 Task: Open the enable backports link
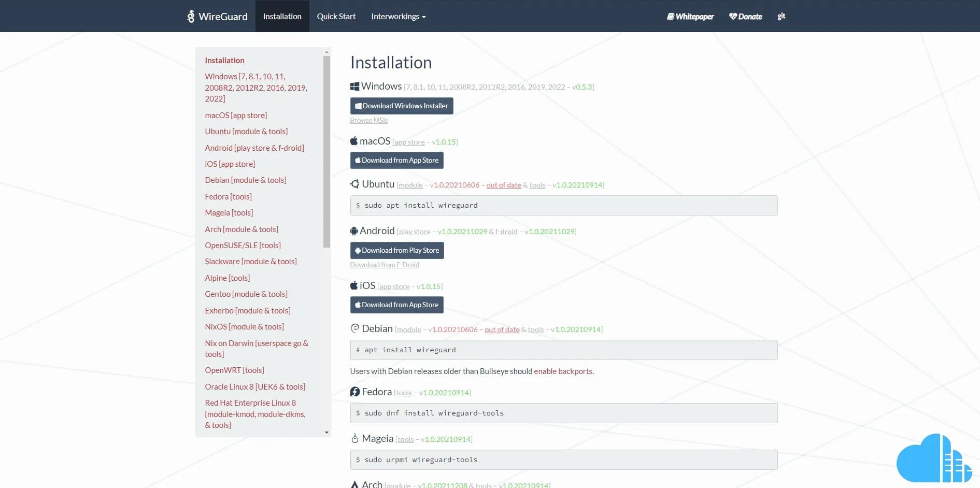tap(563, 371)
